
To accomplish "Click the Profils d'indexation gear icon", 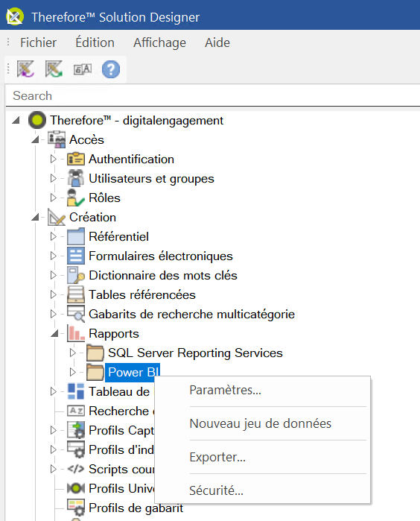I will coord(76,449).
